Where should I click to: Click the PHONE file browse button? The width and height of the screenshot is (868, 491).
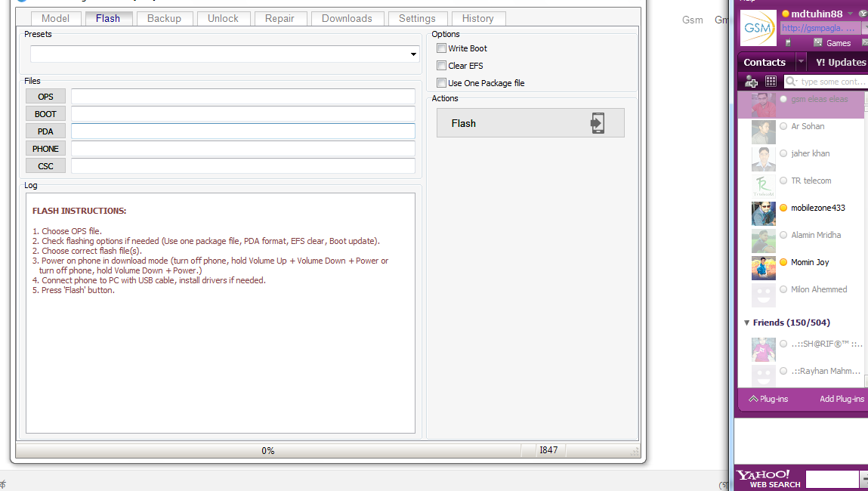click(45, 148)
